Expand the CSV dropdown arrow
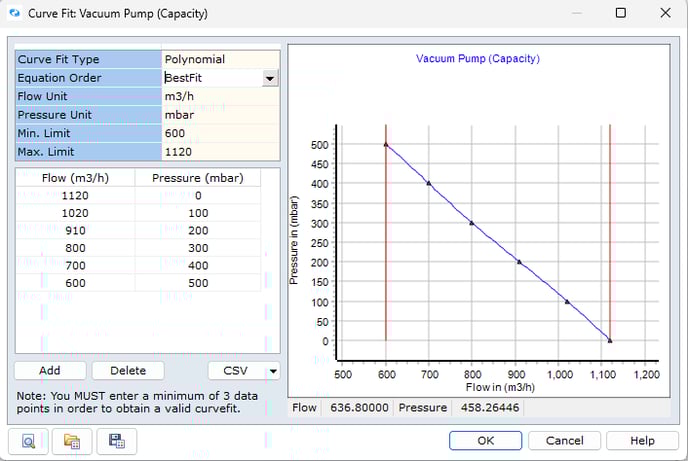This screenshot has width=688, height=461. (x=273, y=371)
